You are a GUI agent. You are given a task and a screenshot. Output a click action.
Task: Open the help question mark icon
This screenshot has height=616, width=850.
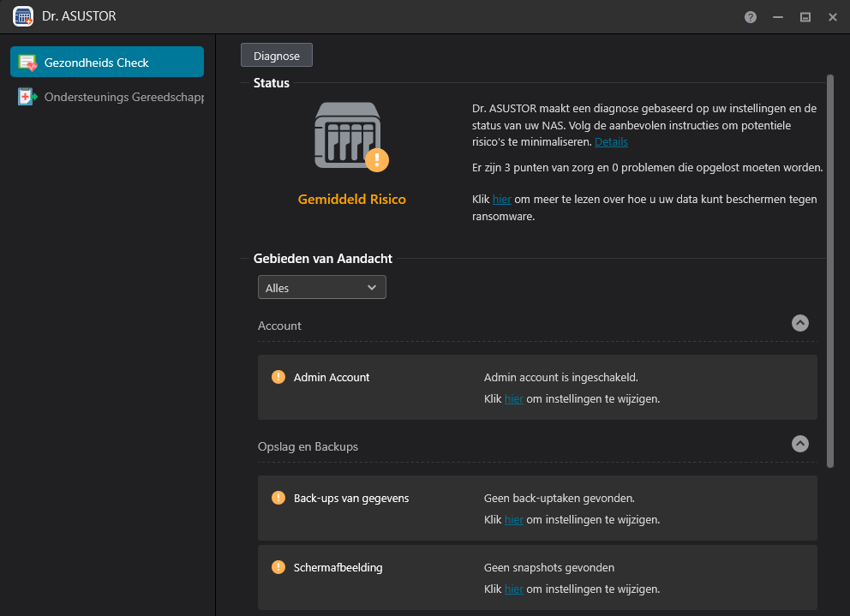(x=751, y=17)
